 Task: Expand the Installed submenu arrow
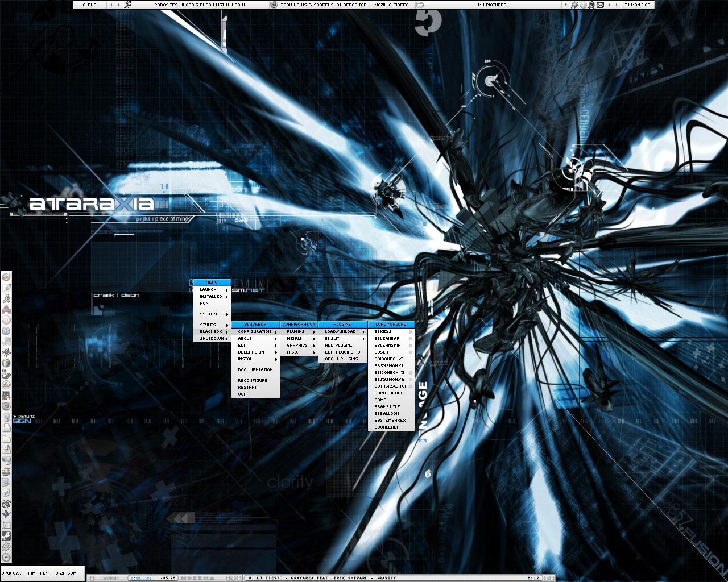coord(227,297)
